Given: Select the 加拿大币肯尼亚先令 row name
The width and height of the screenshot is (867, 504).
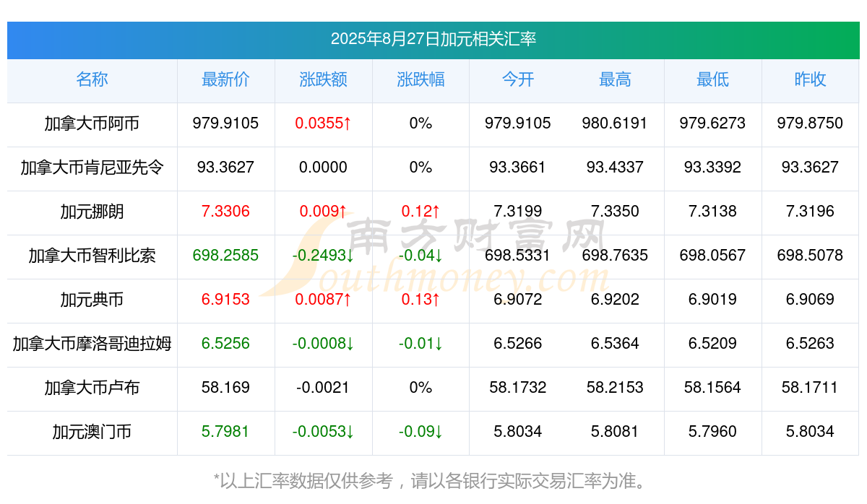Looking at the screenshot, I should point(92,168).
